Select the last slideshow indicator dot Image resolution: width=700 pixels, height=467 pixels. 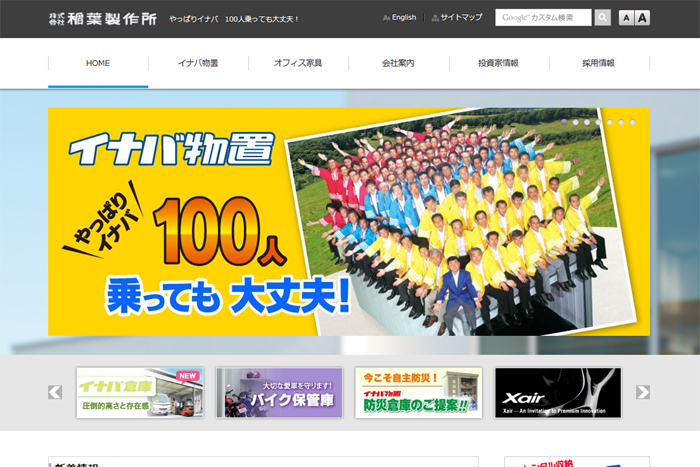(x=633, y=122)
